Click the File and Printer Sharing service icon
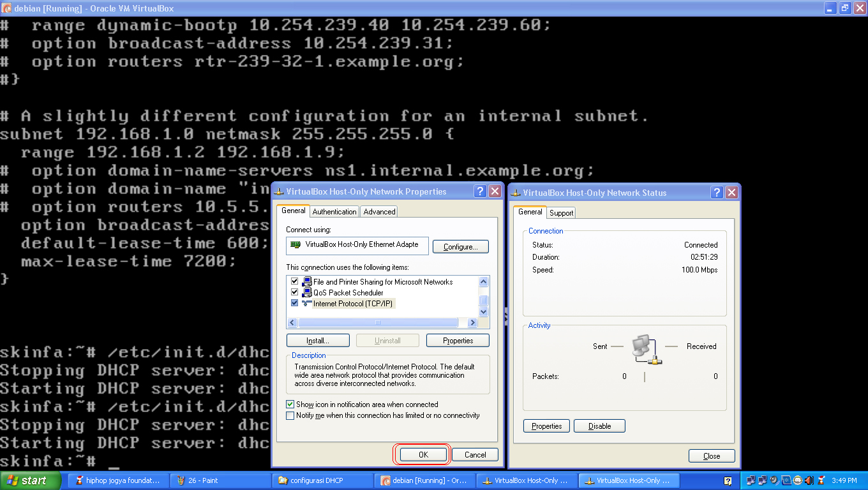 tap(306, 281)
